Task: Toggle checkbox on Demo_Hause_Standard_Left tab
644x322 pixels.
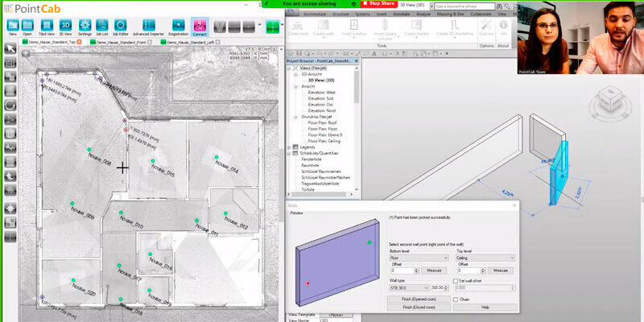Action: point(217,42)
